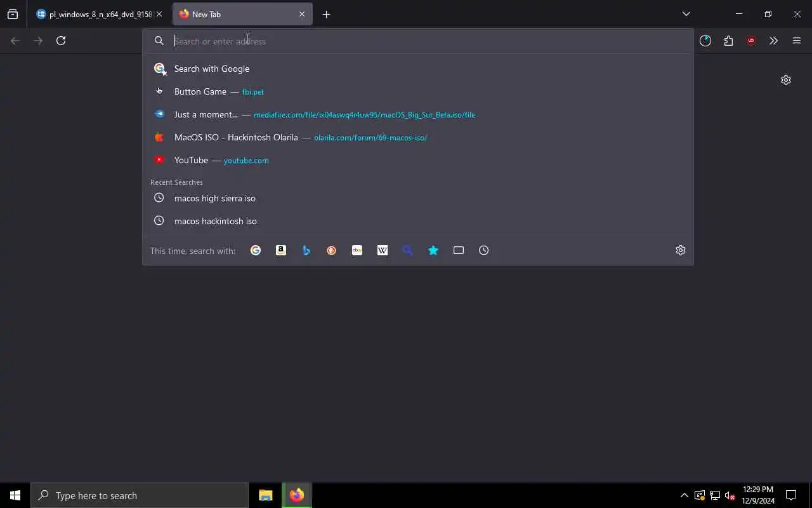Viewport: 812px width, 508px height.
Task: Click the Firefox View icon
Action: click(13, 14)
